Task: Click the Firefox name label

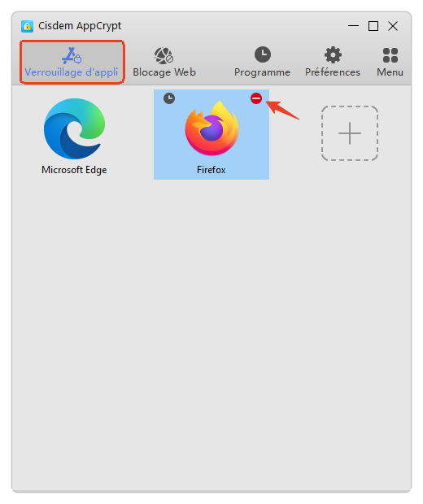Action: coord(211,170)
